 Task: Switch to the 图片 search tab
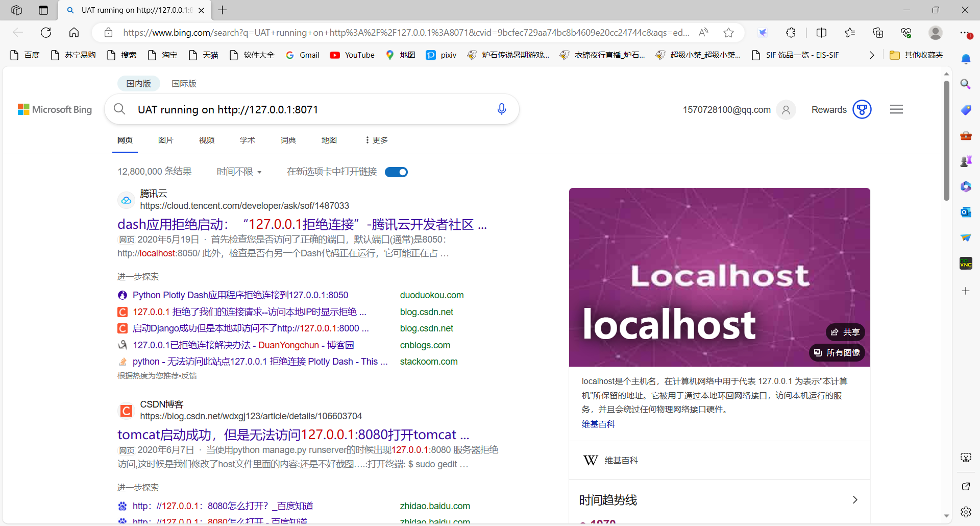tap(166, 139)
